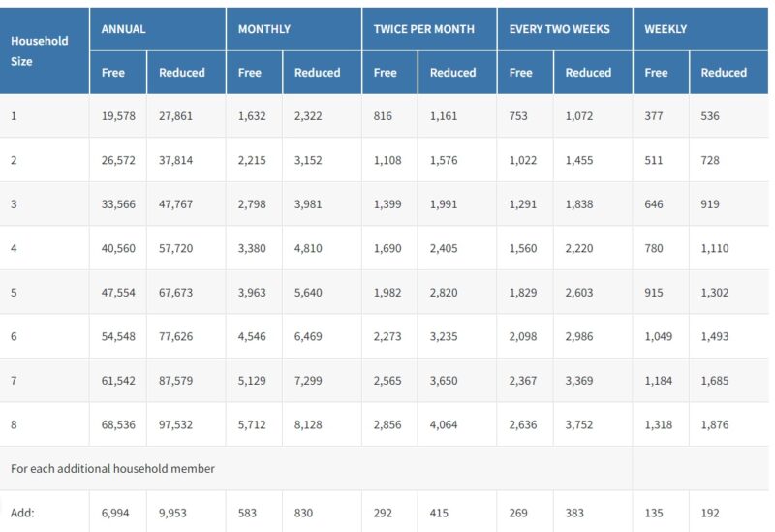This screenshot has height=532, width=775.
Task: Click the annual free value 19,578
Action: tap(118, 116)
